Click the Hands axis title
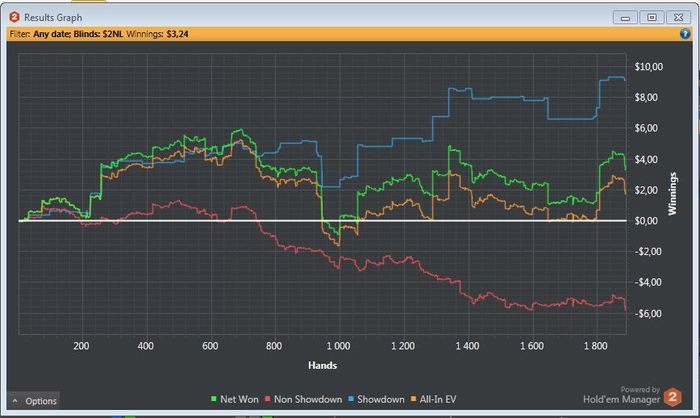Screen dimensions: 700x418 (x=322, y=365)
